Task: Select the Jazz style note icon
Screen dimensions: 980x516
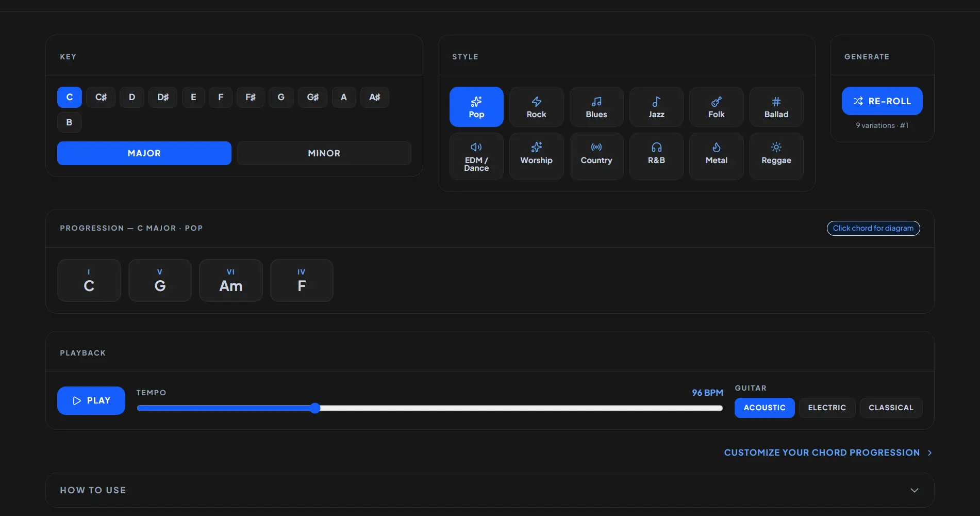Action: click(656, 101)
